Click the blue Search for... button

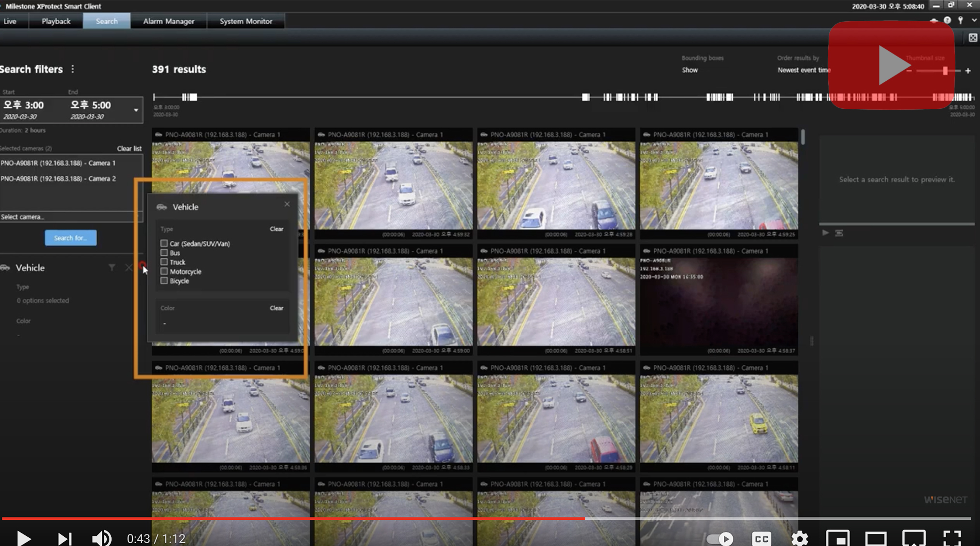(71, 238)
